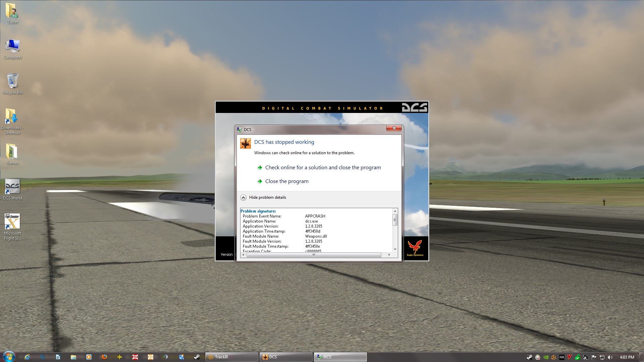The width and height of the screenshot is (644, 362).
Task: Open the orange FSC taskbar icon
Action: tap(151, 357)
